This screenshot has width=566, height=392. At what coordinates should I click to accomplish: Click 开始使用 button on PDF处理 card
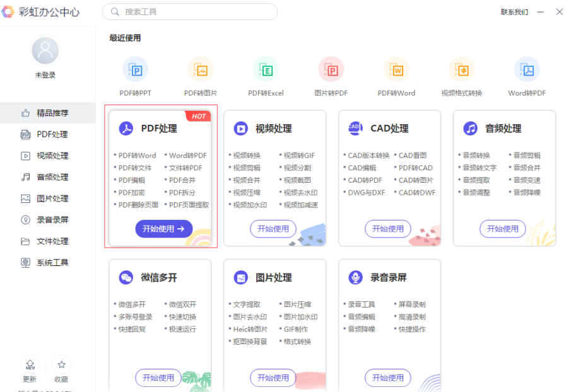(164, 229)
